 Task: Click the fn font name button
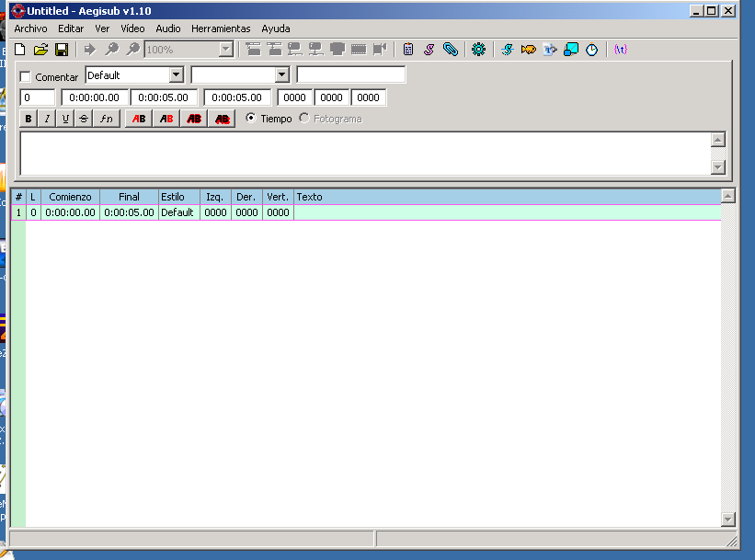tap(107, 119)
